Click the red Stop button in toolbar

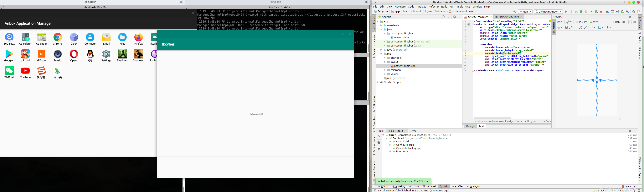click(x=601, y=12)
